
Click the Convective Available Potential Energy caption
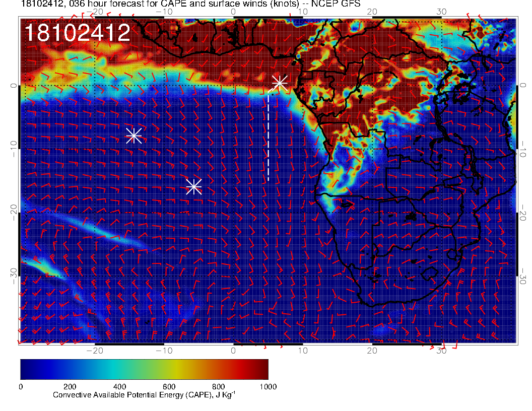pyautogui.click(x=144, y=395)
